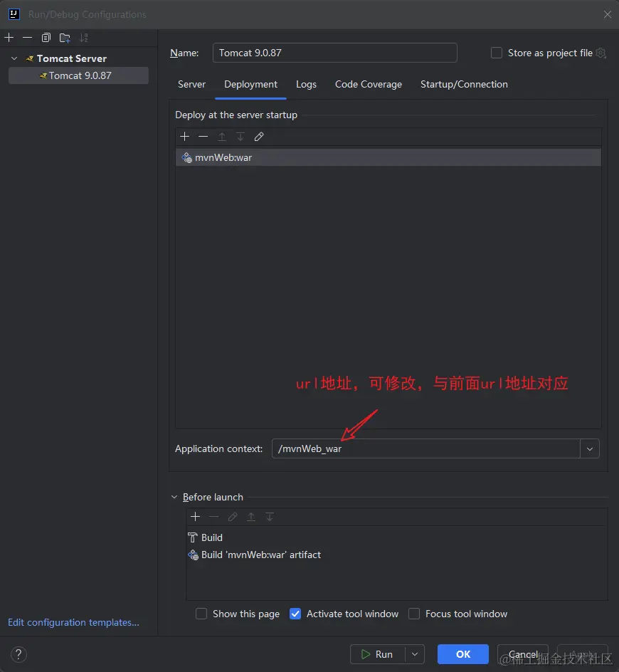Viewport: 619px width, 672px height.
Task: Click the OK button
Action: click(463, 654)
